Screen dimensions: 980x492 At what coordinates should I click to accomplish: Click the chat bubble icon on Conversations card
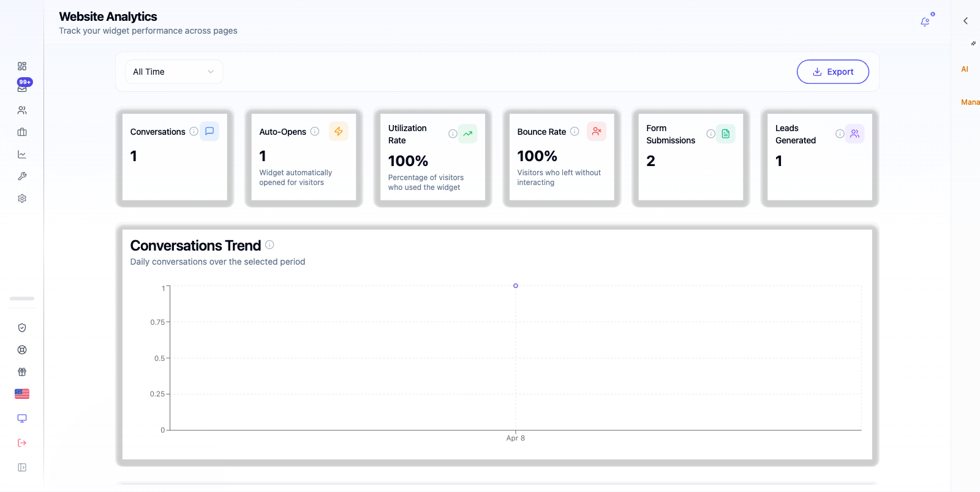pyautogui.click(x=209, y=131)
